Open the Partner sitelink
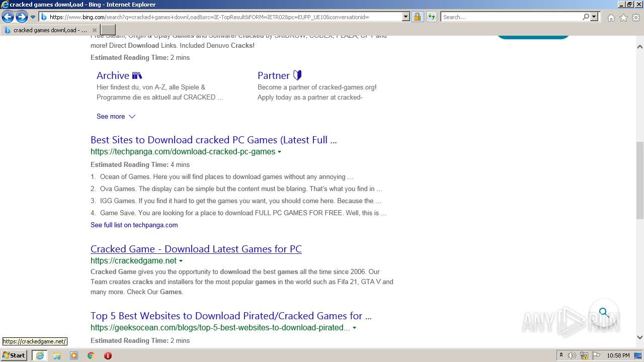The height and width of the screenshot is (362, 644). pos(279,75)
